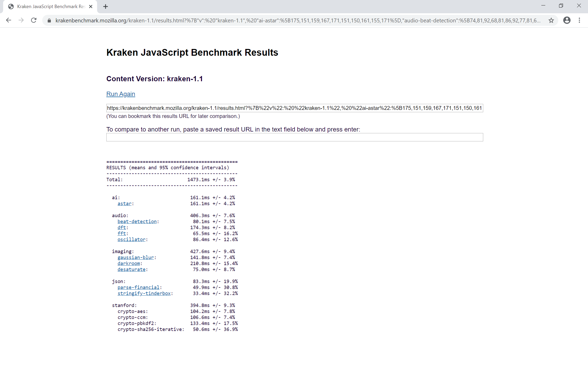The image size is (588, 376).
Task: Click the bookmark this results URL note
Action: tap(173, 116)
